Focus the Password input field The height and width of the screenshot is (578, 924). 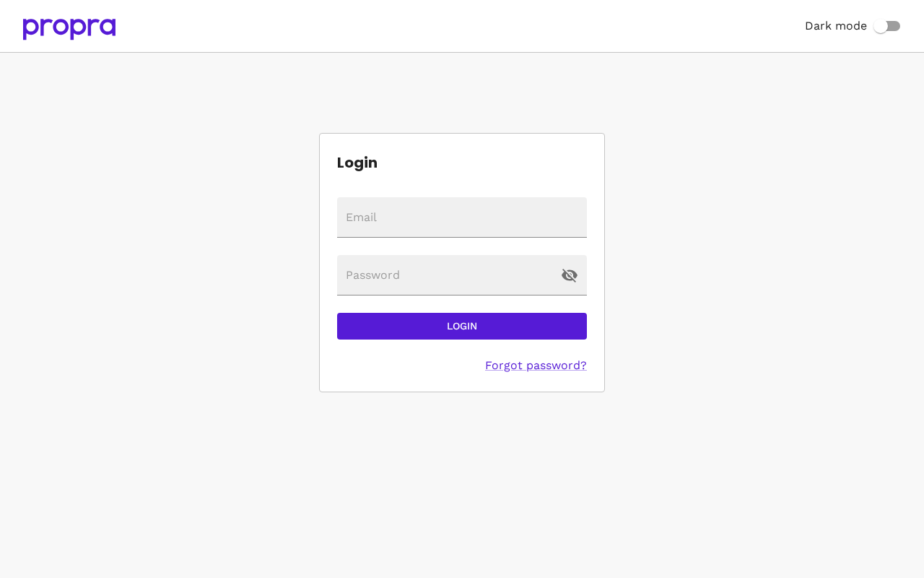point(448,275)
